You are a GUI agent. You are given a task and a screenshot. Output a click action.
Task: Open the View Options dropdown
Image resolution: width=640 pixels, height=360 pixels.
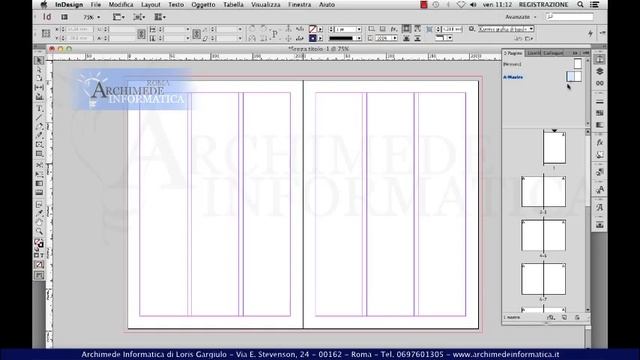(119, 17)
